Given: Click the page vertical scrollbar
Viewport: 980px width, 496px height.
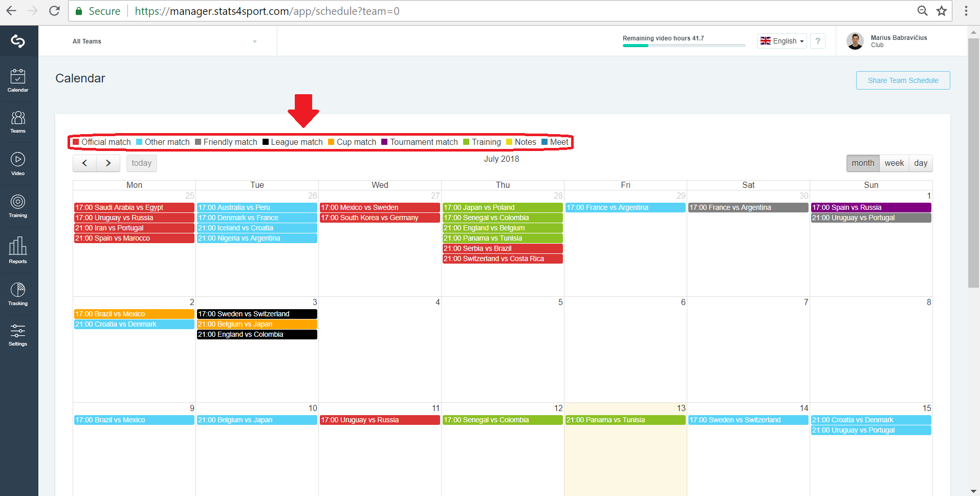Looking at the screenshot, I should (x=973, y=163).
